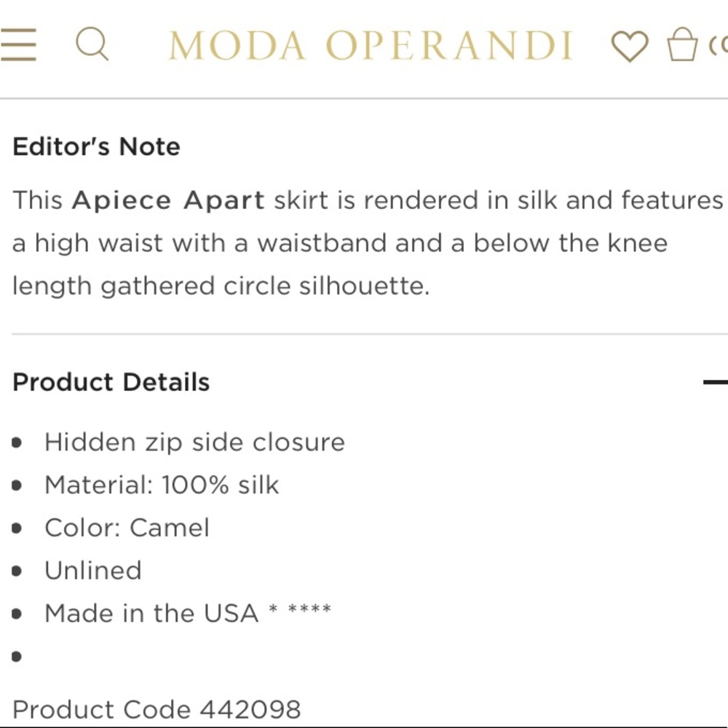Click the search magnifier icon

coord(92,45)
